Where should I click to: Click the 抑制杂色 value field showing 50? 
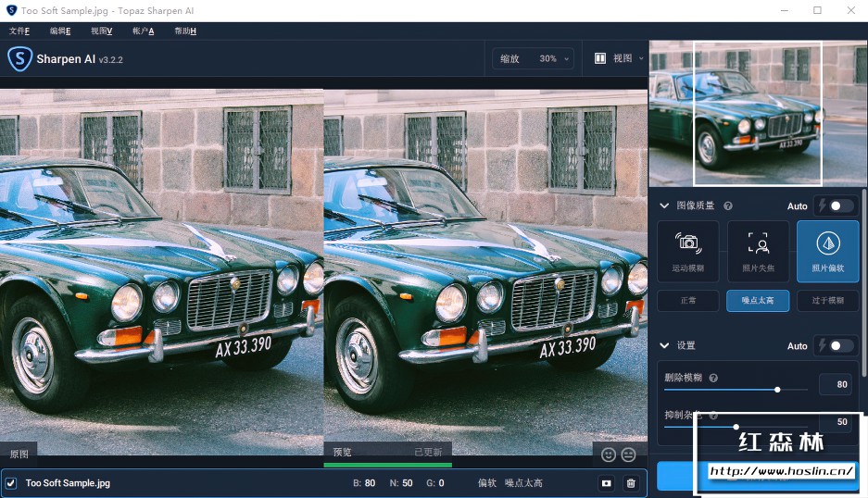coord(836,422)
